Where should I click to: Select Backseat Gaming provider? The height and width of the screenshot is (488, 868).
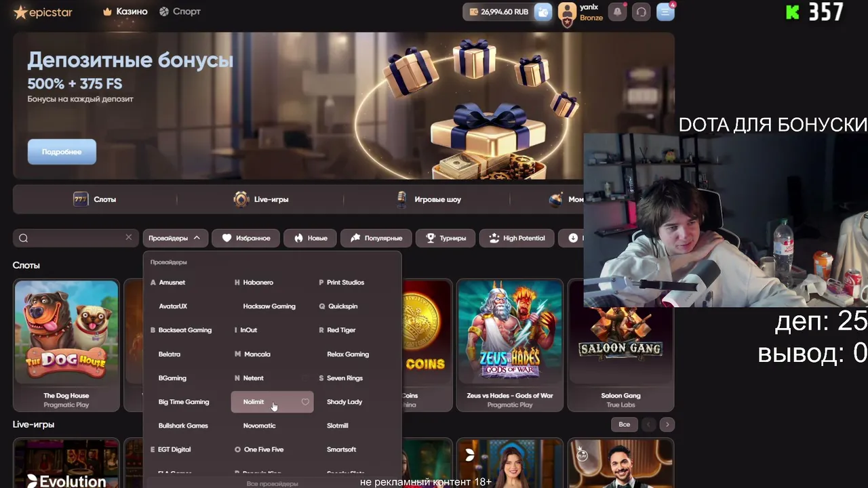(x=185, y=330)
